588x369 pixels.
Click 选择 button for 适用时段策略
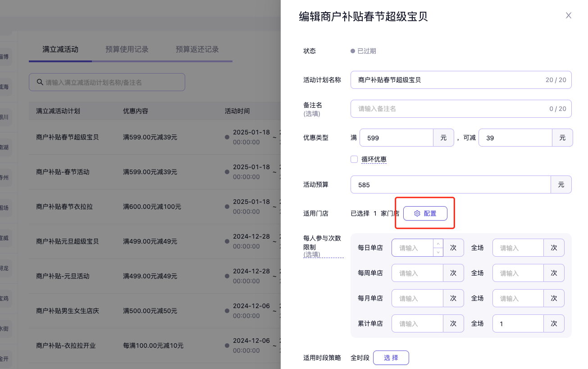click(x=391, y=358)
